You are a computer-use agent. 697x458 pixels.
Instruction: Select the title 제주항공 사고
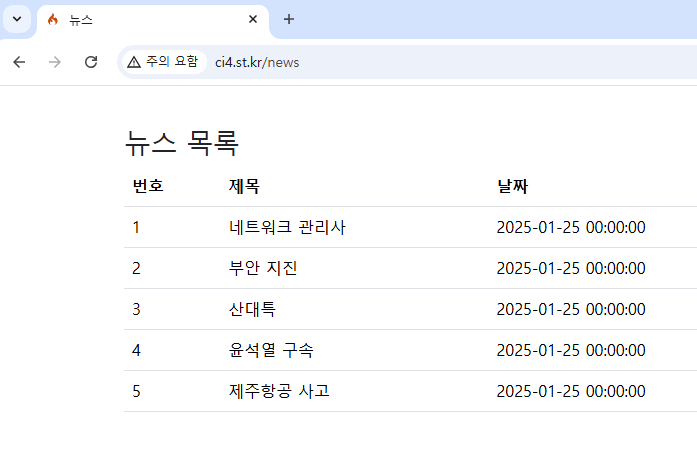click(x=279, y=391)
